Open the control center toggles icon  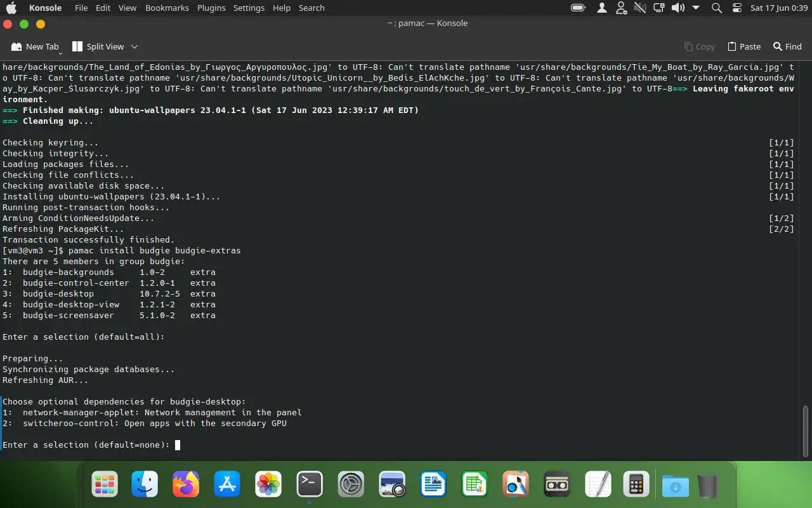737,8
